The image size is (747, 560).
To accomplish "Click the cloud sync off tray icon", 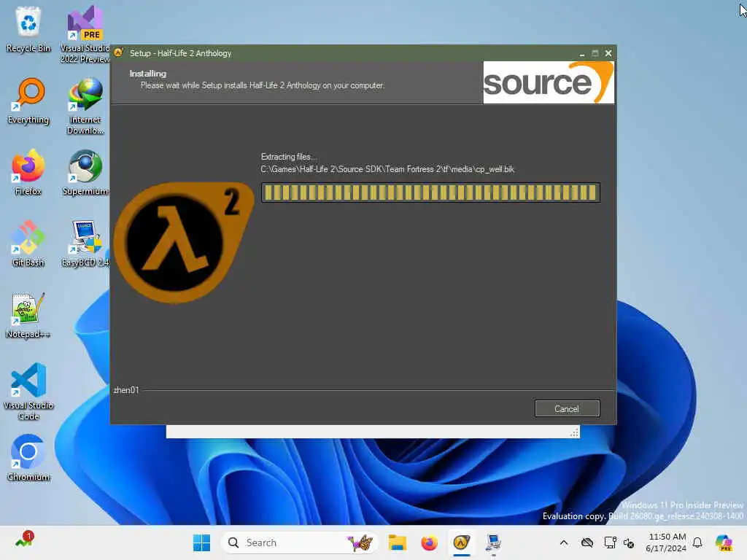I will [587, 542].
